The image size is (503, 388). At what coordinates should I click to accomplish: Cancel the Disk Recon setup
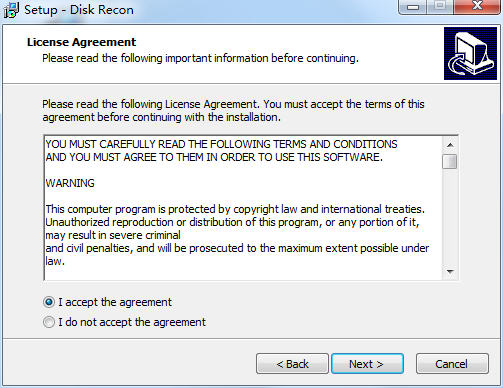(452, 364)
